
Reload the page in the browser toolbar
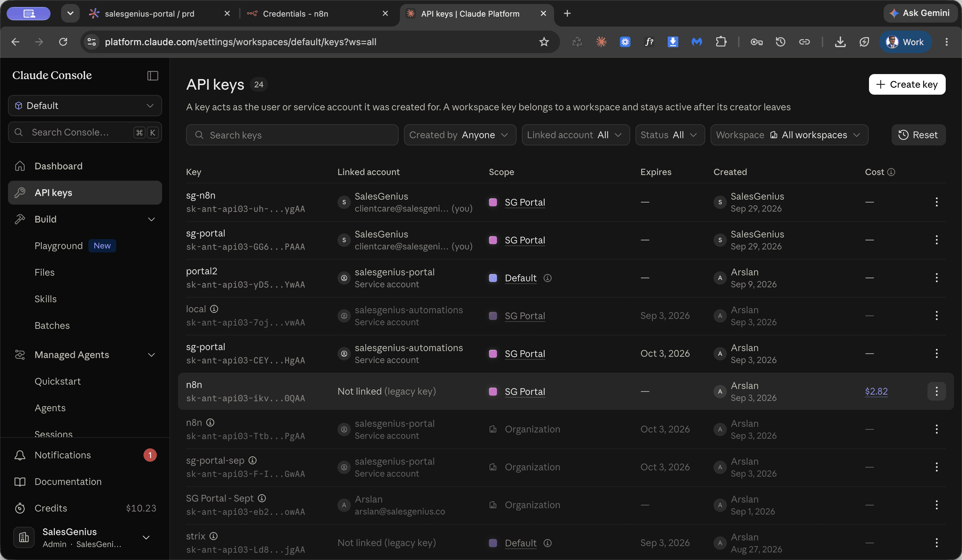click(x=63, y=42)
